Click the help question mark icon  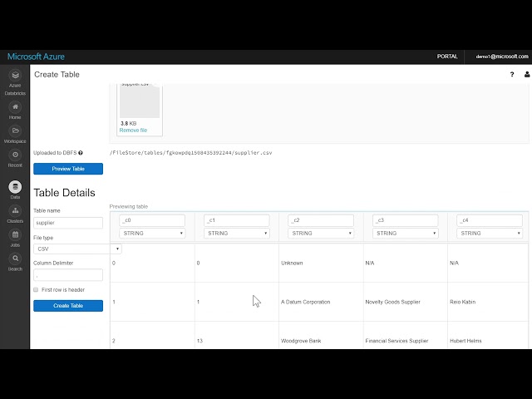(x=512, y=74)
